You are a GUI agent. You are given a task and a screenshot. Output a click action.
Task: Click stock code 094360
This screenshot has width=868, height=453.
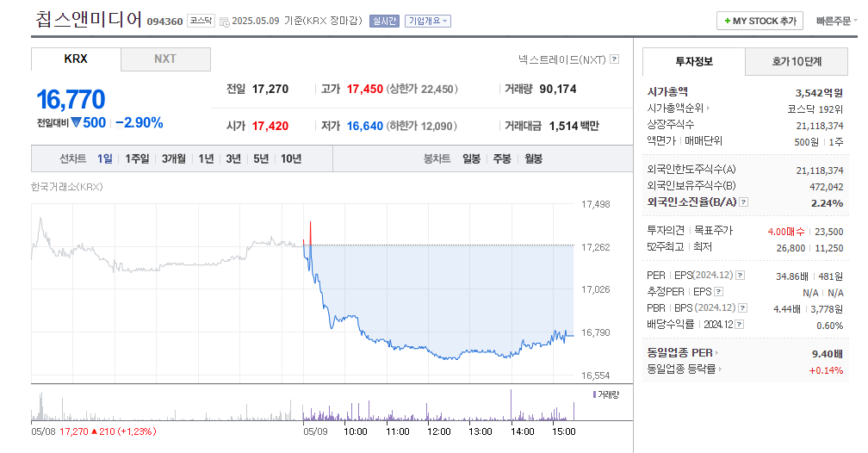pyautogui.click(x=165, y=22)
